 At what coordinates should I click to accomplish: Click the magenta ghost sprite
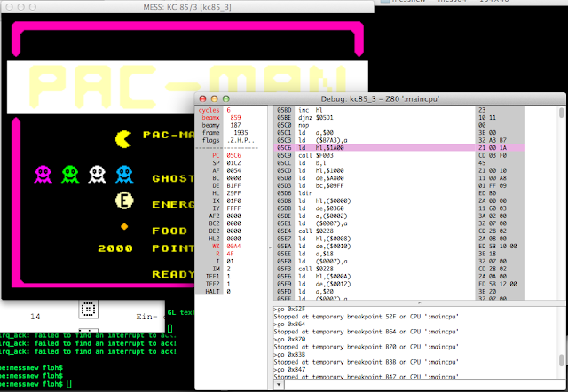click(43, 174)
